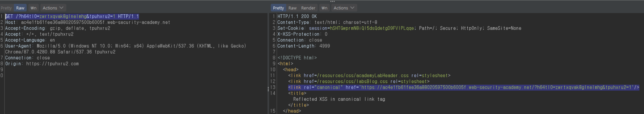This screenshot has width=644, height=114.
Task: Toggle non-printable characters in request panel
Action: pyautogui.click(x=33, y=8)
